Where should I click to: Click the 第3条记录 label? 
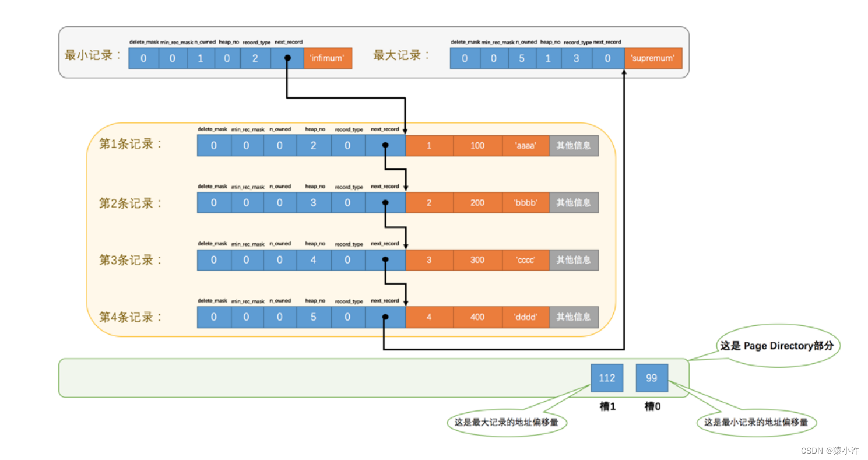[131, 260]
